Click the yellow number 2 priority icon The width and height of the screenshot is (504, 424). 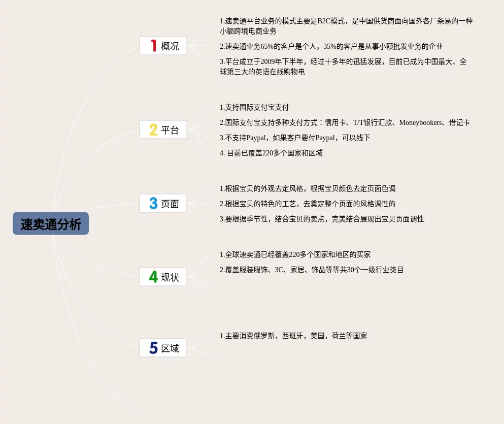[153, 130]
